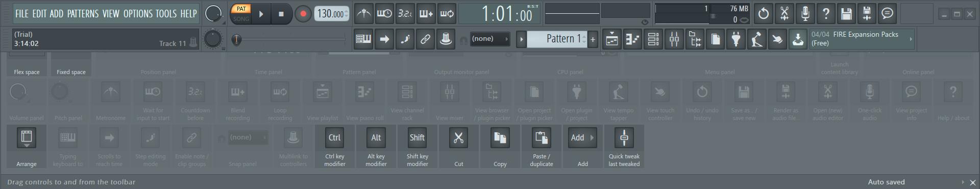Open the touch controller

777,39
